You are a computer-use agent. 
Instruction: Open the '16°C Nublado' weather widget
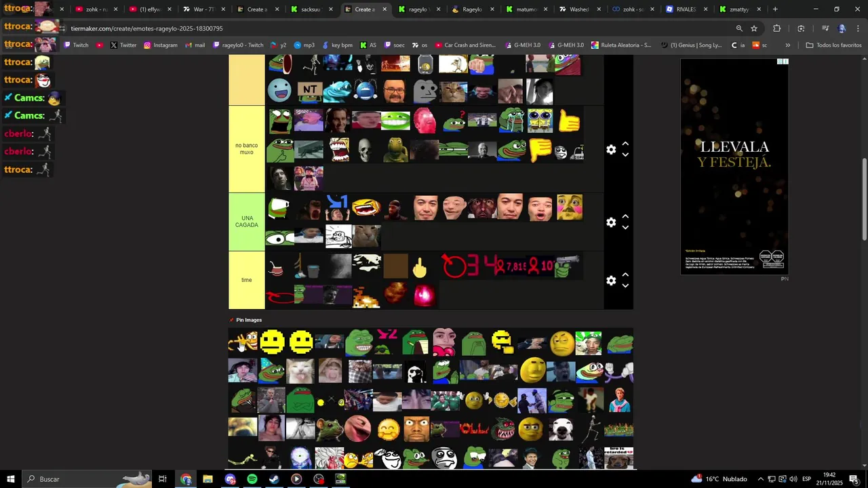coord(719,479)
